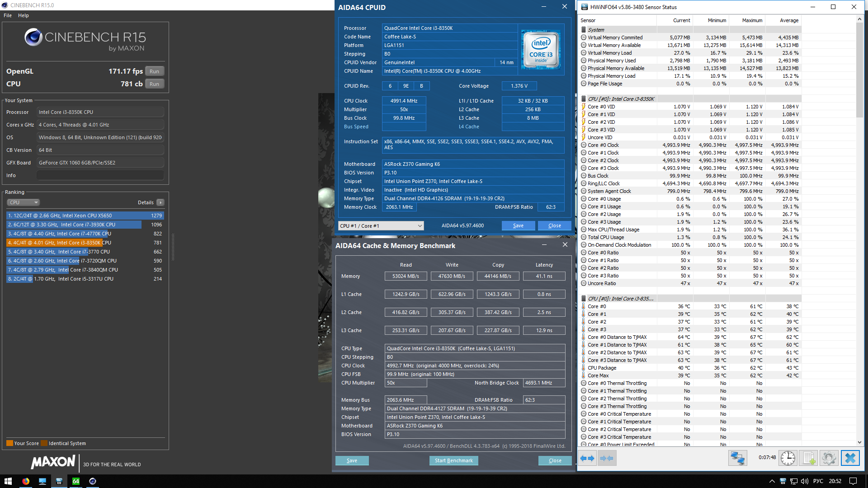Open AIDA64 from the taskbar
This screenshot has width=868, height=488.
click(x=76, y=481)
